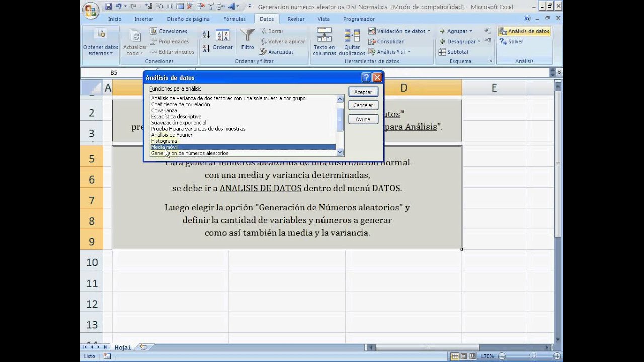Click Análisis de datos ribbon button

(524, 31)
